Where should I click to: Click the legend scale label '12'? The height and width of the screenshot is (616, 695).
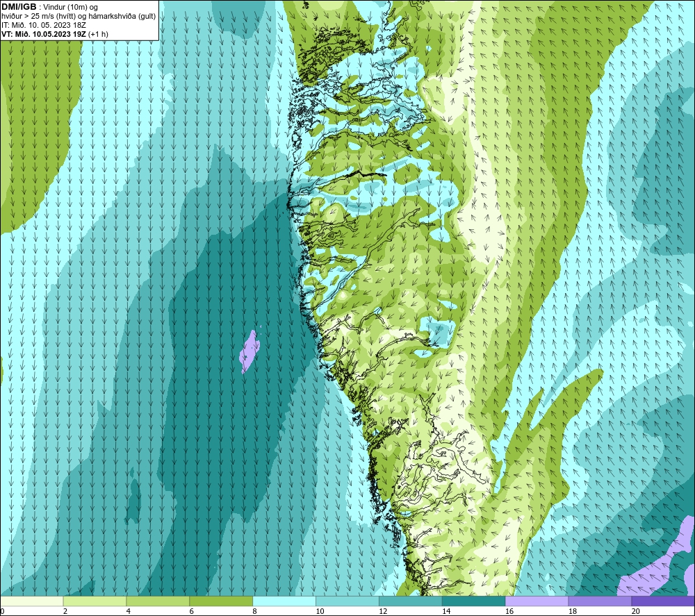click(383, 611)
